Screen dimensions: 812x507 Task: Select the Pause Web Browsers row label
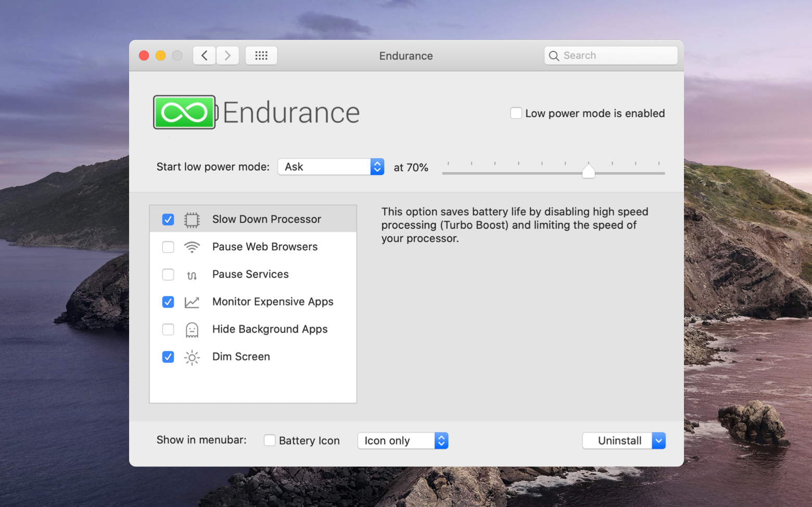(265, 247)
